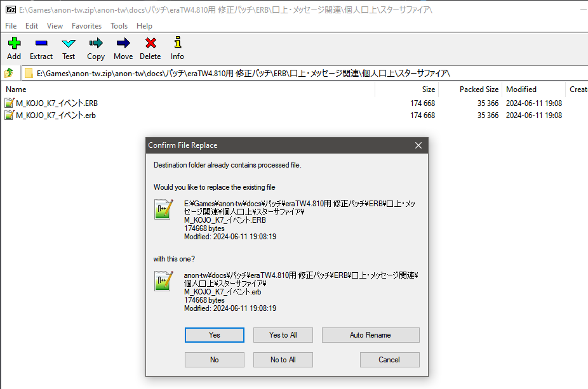Image resolution: width=588 pixels, height=389 pixels.
Task: Run Test on the archive
Action: click(69, 48)
